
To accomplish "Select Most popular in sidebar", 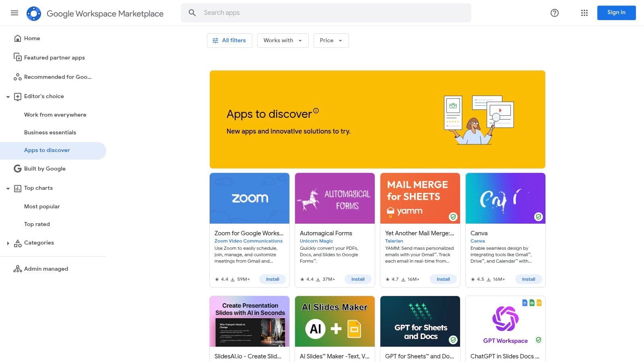I will click(x=42, y=206).
